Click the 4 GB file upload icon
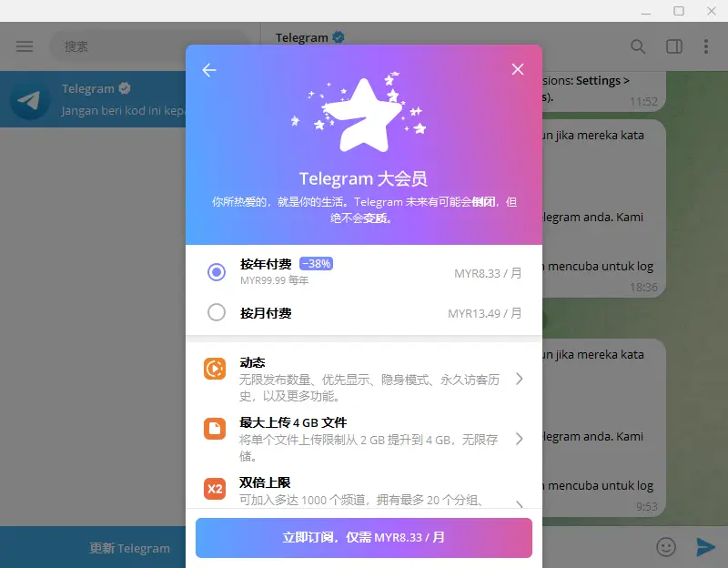Screen dimensions: 728x568 pyautogui.click(x=215, y=429)
